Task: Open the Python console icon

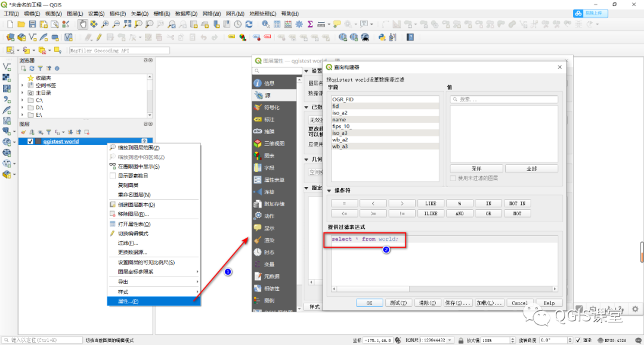Action: pyautogui.click(x=382, y=38)
